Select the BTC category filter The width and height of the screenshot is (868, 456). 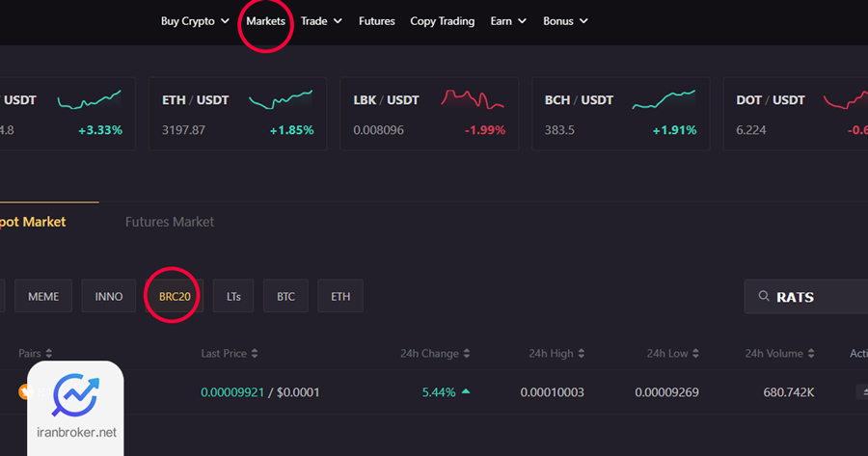pyautogui.click(x=285, y=296)
